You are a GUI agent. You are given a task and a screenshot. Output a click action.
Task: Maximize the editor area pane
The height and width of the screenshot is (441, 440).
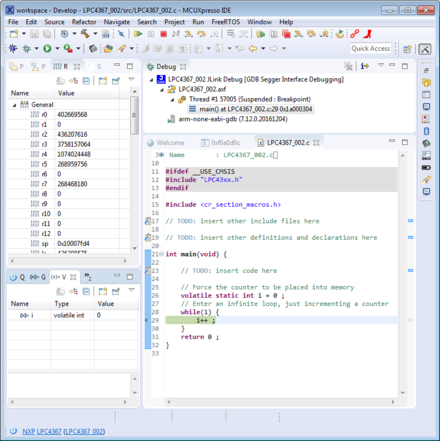405,142
